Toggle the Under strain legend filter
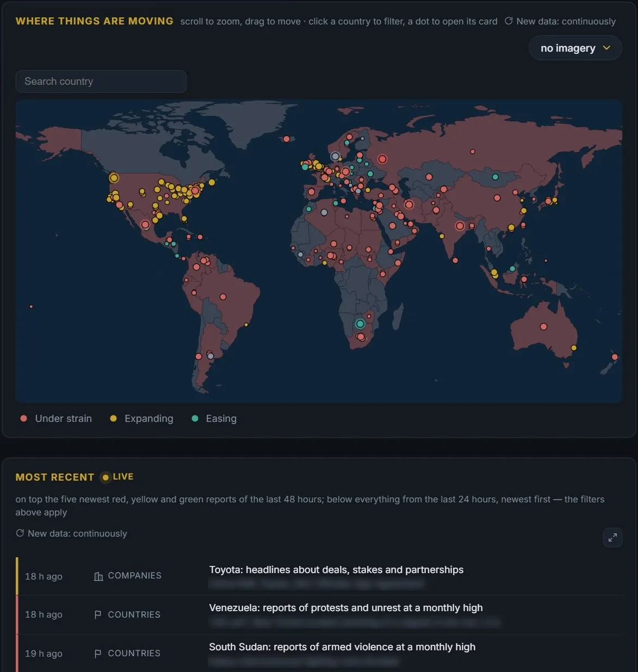Image resolution: width=638 pixels, height=672 pixels. (56, 419)
